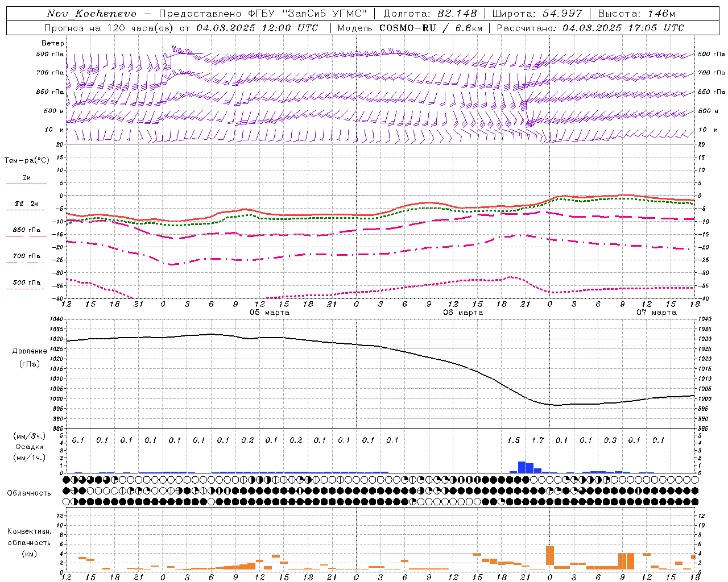Click the "700 гПа" temperature legend entry
Image resolution: width=728 pixels, height=582 pixels.
(27, 256)
